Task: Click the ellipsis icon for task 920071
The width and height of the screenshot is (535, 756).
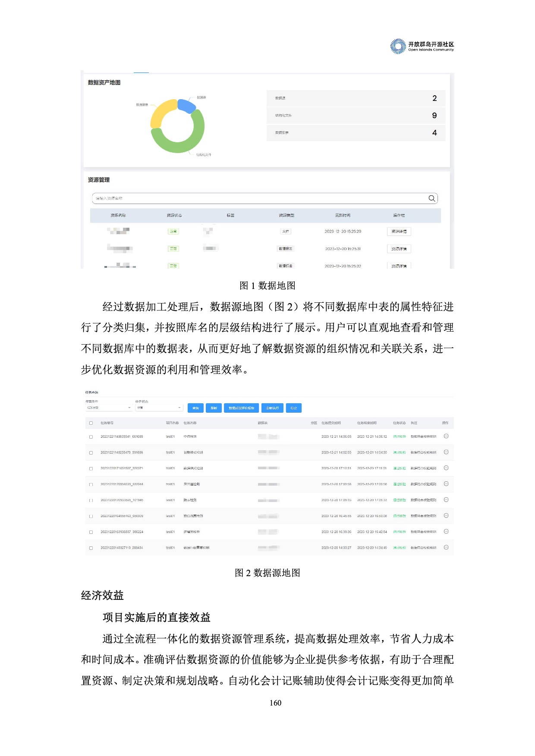Action: [446, 468]
